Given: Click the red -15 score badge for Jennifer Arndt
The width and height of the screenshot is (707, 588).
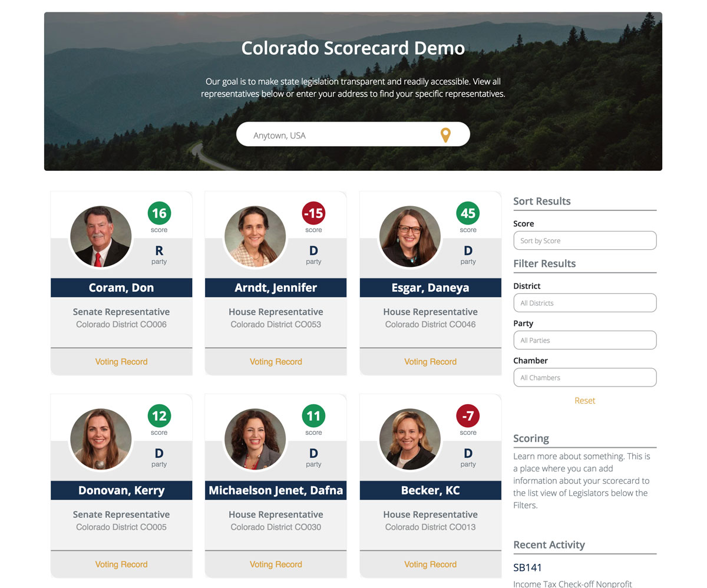Looking at the screenshot, I should coord(313,213).
